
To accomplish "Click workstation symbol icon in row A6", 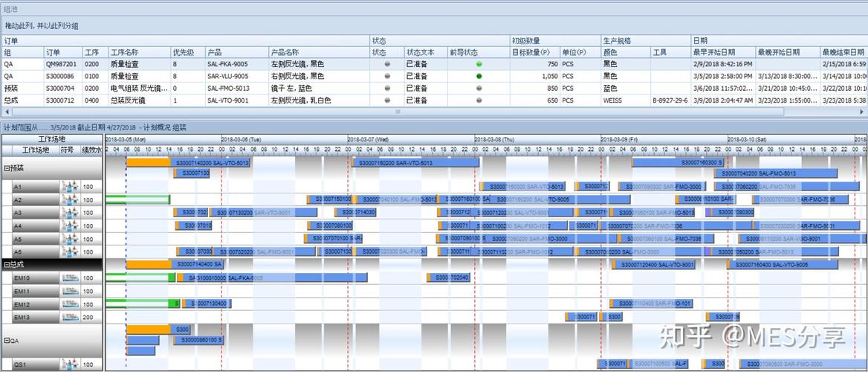I will pyautogui.click(x=71, y=252).
